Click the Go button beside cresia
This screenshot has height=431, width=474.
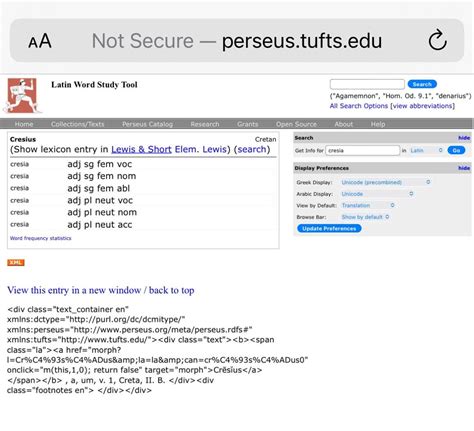[x=456, y=150]
